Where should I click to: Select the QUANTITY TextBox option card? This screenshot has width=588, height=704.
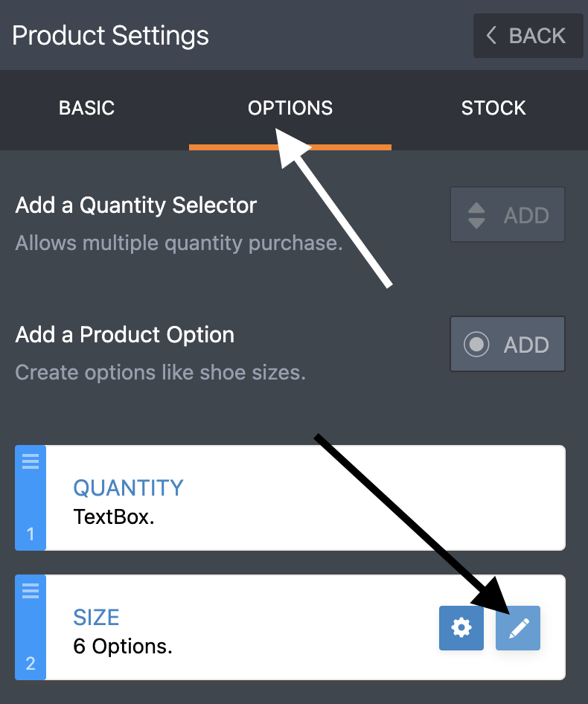pos(290,498)
